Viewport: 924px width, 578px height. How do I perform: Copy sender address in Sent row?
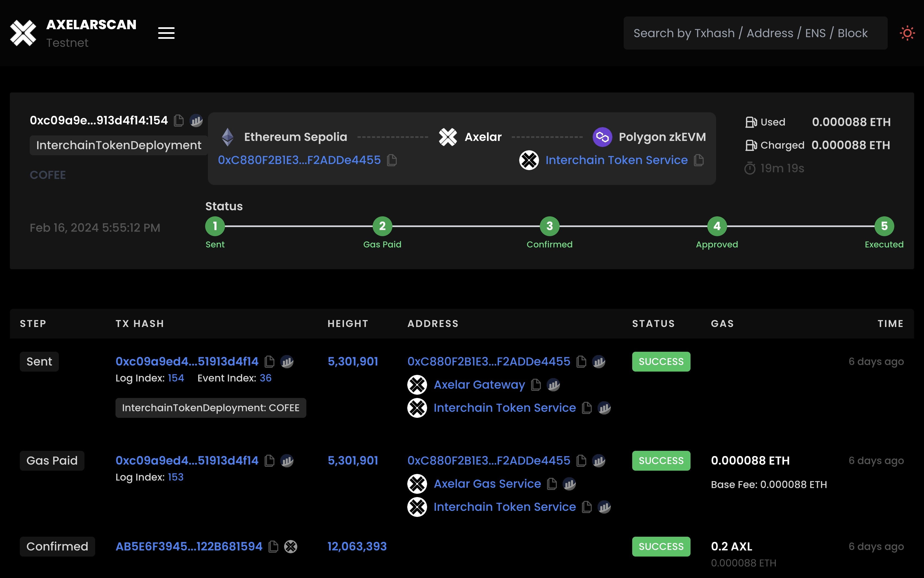click(x=581, y=362)
